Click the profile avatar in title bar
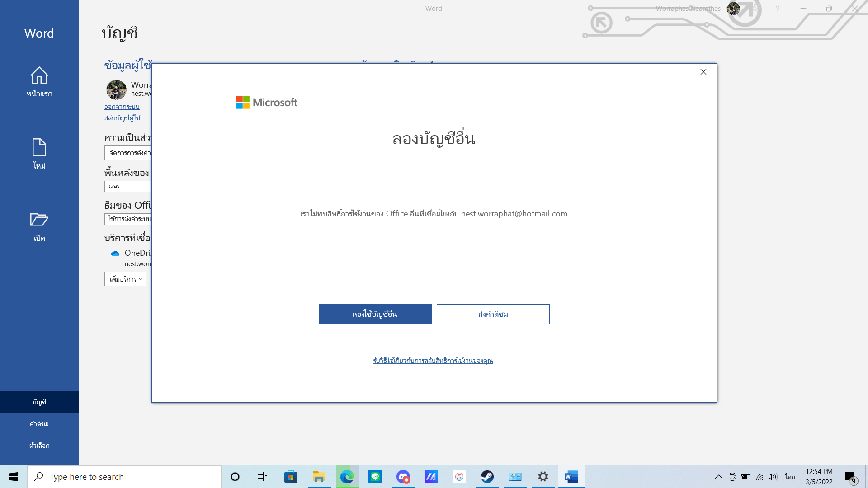Image resolution: width=868 pixels, height=488 pixels. pos(733,8)
